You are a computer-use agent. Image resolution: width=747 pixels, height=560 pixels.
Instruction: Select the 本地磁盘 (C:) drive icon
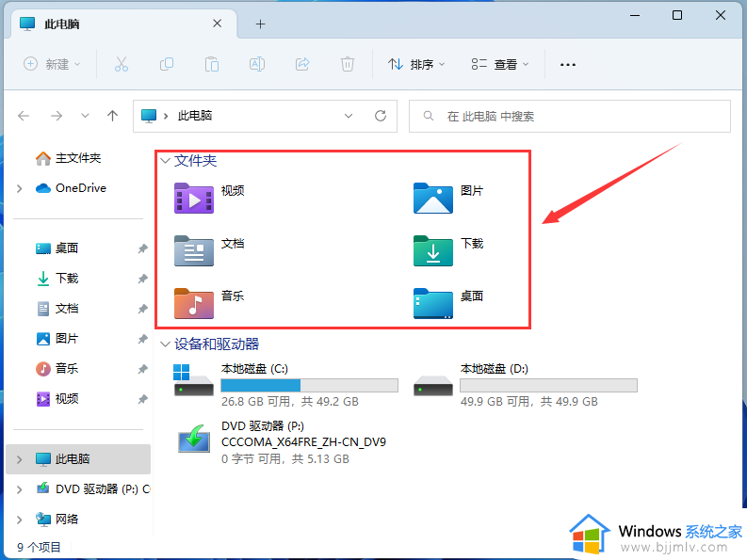193,380
